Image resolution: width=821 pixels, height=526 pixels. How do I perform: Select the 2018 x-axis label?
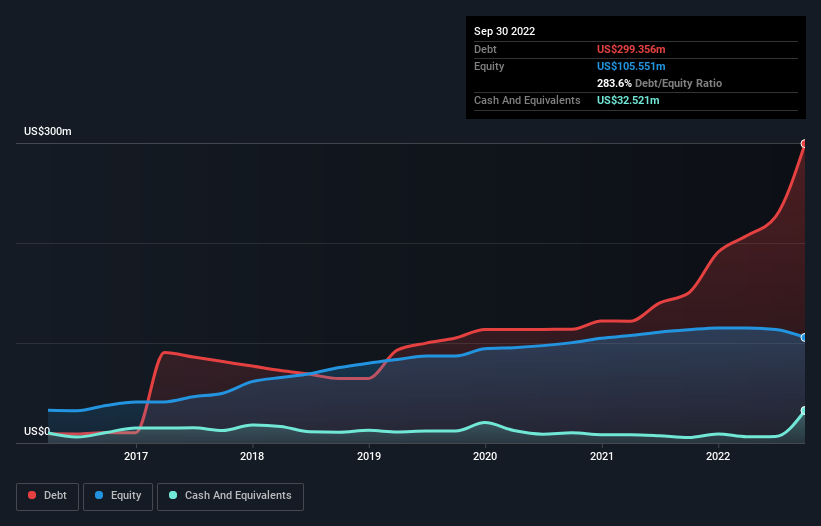point(252,456)
